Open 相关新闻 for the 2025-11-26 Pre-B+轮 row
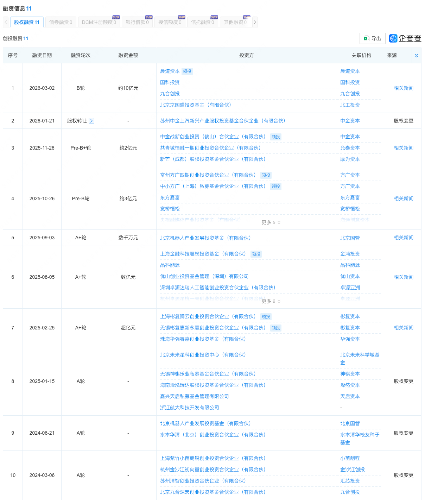 [404, 148]
